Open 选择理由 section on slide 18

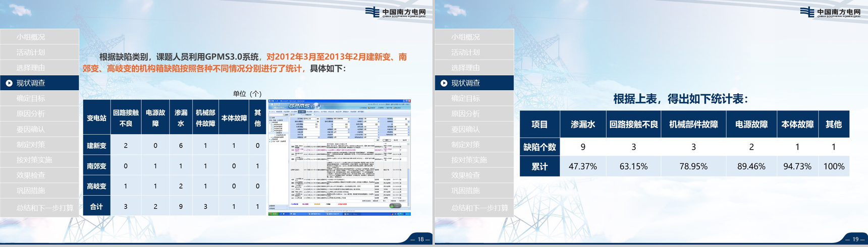coord(31,68)
